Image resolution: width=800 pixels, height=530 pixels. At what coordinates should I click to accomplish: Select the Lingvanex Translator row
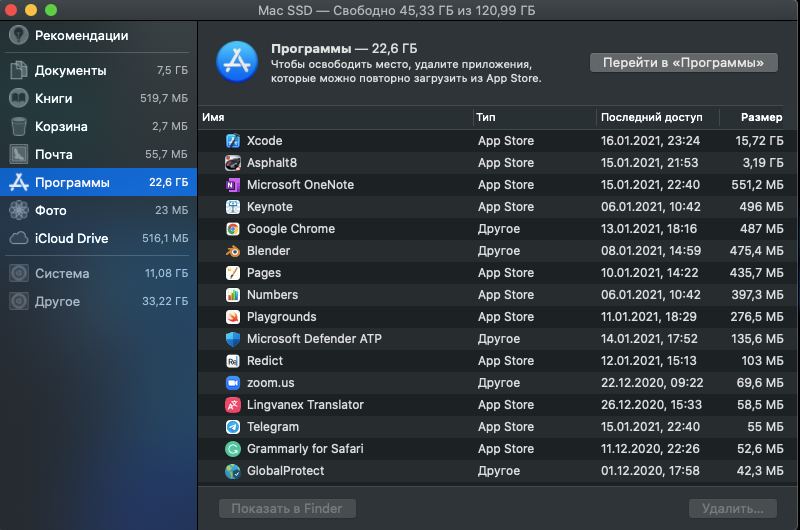tap(497, 405)
